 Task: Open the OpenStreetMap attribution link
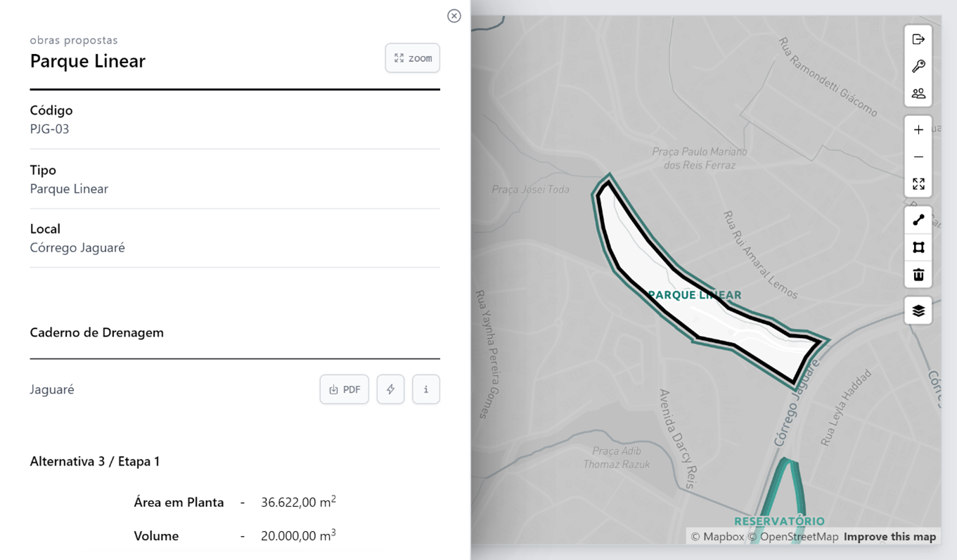(793, 537)
